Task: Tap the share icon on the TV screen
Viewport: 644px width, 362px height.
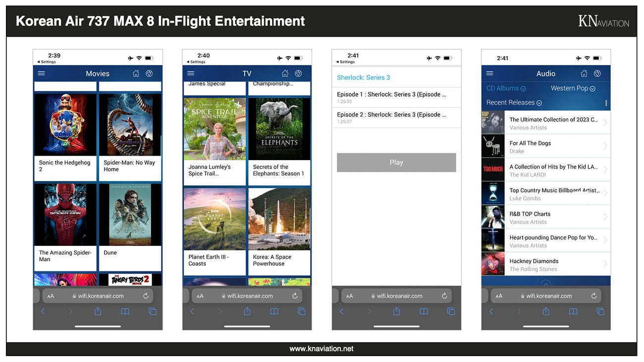Action: (x=247, y=311)
